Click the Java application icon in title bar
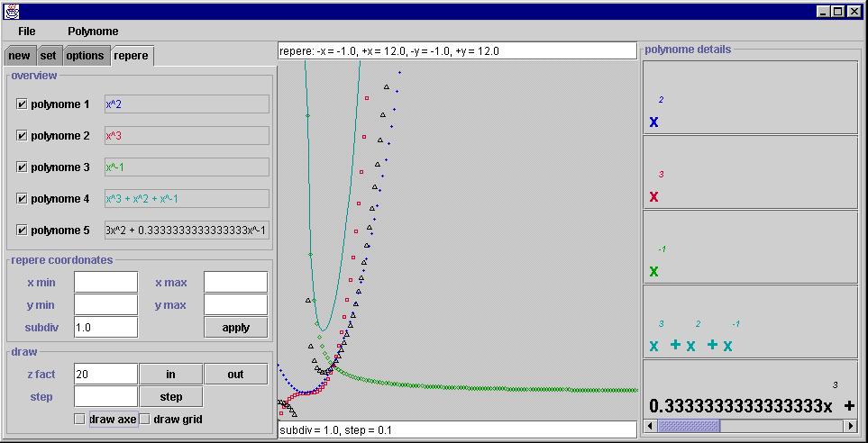The image size is (868, 443). coord(10,11)
